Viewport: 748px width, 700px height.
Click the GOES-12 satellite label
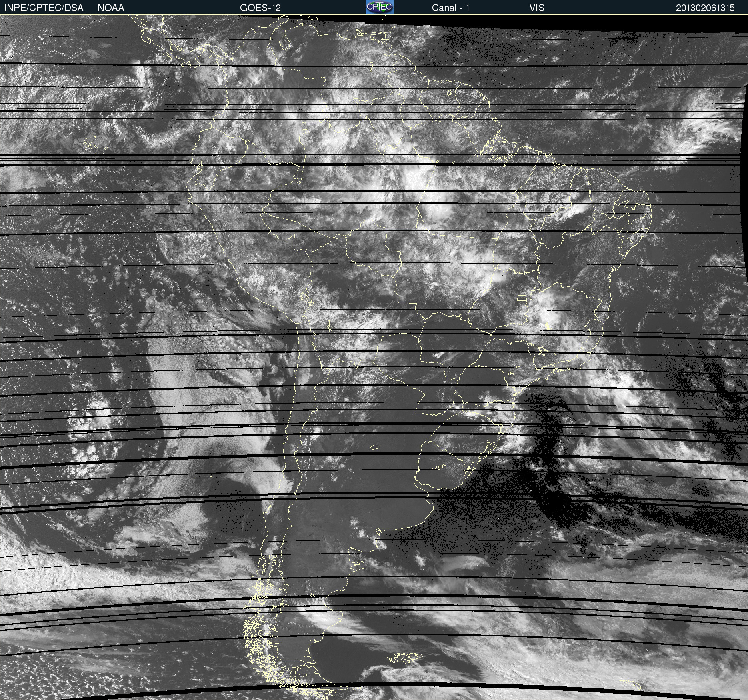click(x=260, y=8)
